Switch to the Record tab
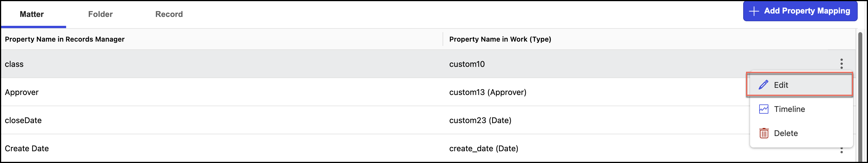Screen dimensions: 868x163 [x=169, y=14]
